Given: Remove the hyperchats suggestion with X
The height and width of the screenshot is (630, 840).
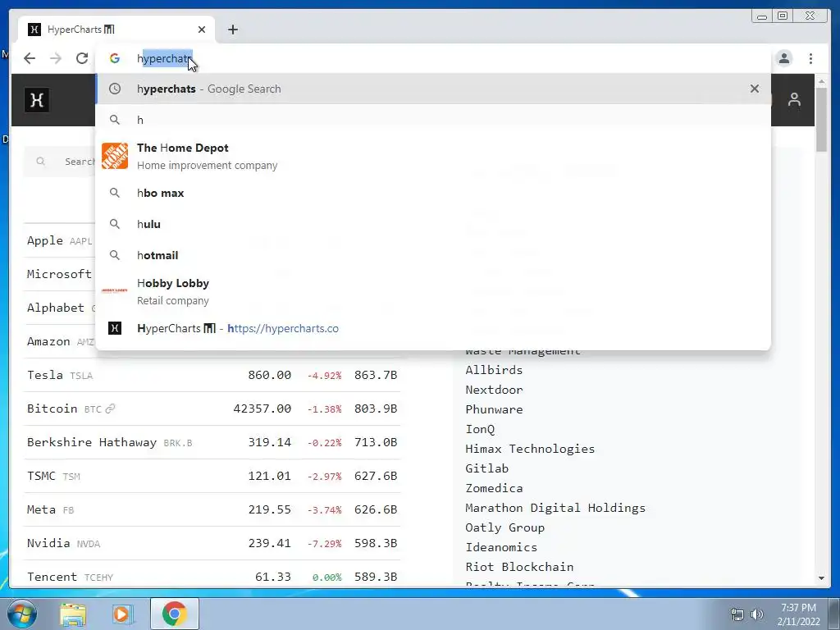Looking at the screenshot, I should click(x=755, y=89).
